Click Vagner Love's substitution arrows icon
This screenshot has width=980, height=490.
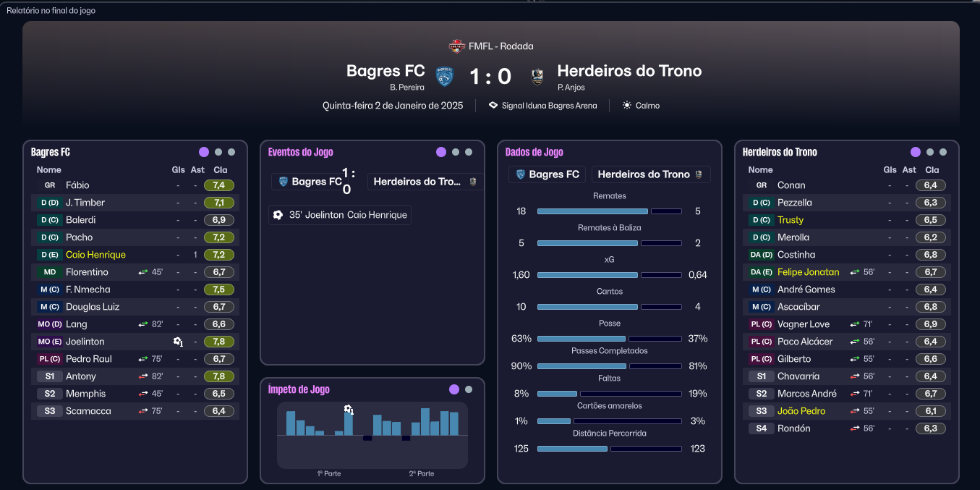(855, 324)
